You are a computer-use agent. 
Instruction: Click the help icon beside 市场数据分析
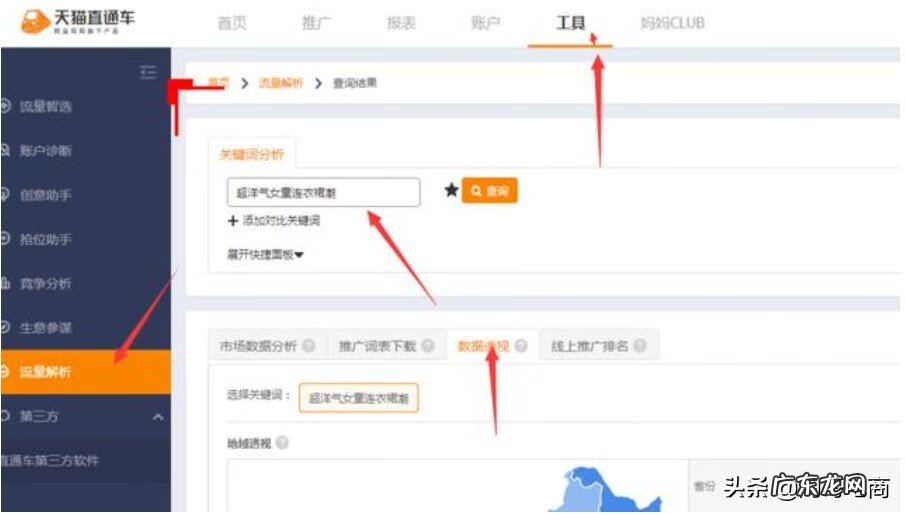(x=309, y=346)
